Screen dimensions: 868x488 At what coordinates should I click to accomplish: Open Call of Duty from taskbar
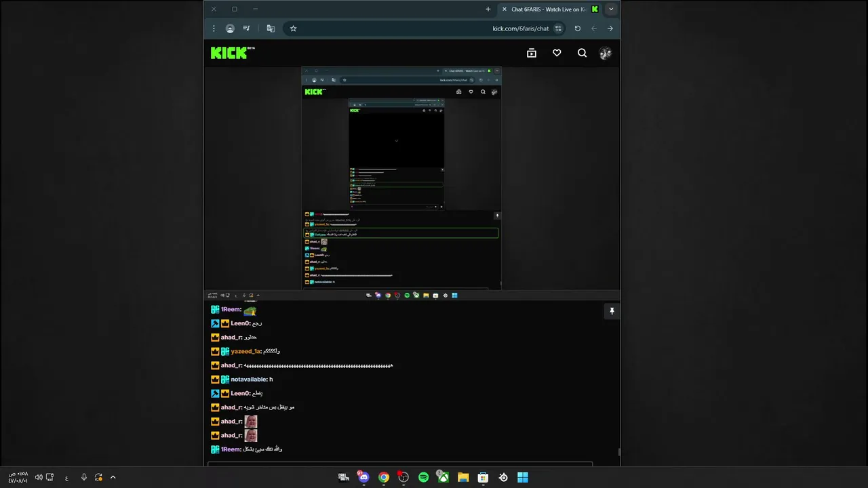(344, 477)
